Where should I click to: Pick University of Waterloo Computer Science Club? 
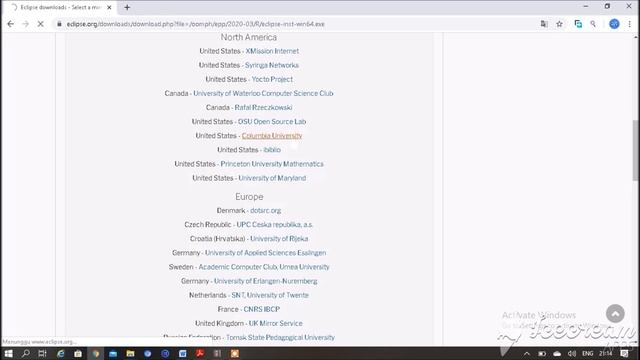point(263,93)
